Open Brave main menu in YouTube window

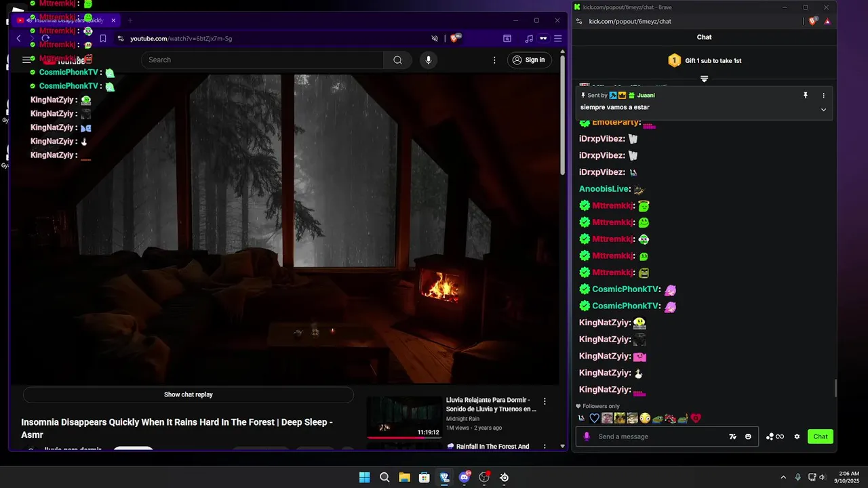click(x=558, y=39)
